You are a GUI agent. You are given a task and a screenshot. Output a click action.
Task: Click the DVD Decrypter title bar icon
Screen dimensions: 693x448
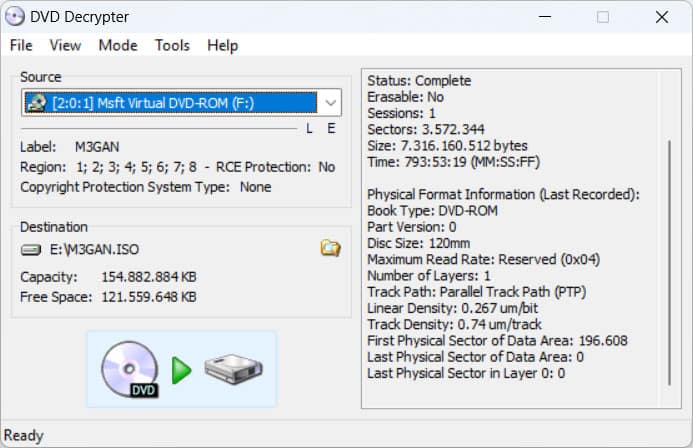[15, 17]
